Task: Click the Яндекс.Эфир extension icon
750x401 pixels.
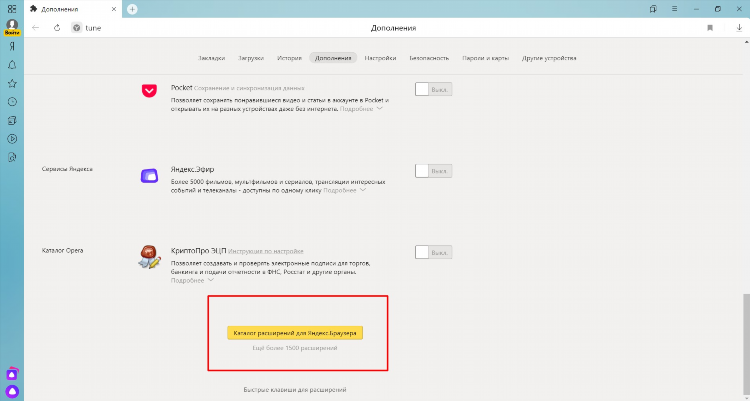Action: (x=149, y=176)
